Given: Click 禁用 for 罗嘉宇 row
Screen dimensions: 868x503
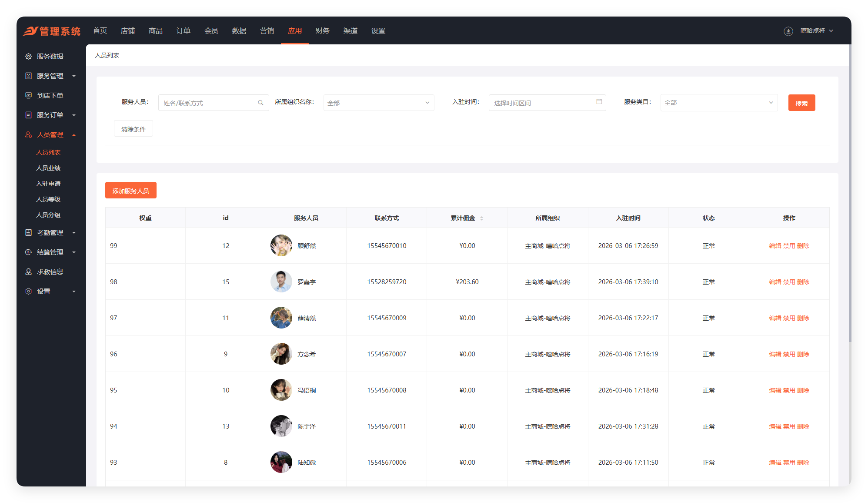Looking at the screenshot, I should tap(789, 282).
